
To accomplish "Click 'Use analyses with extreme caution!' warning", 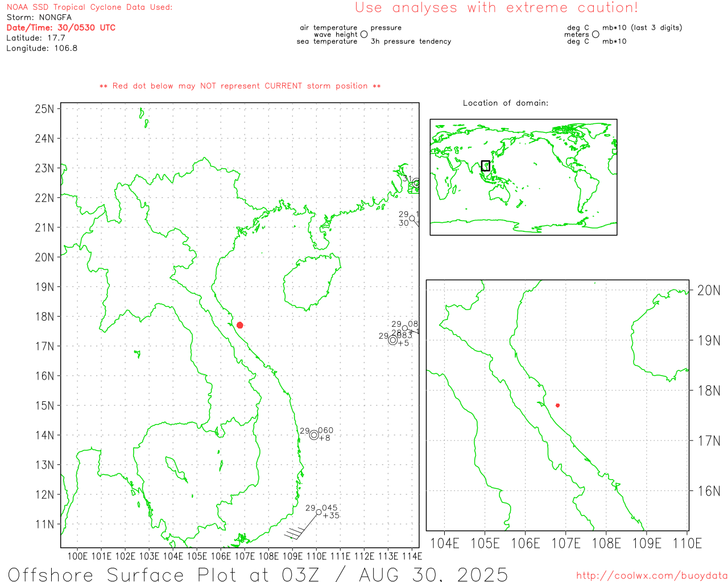I will coord(497,7).
